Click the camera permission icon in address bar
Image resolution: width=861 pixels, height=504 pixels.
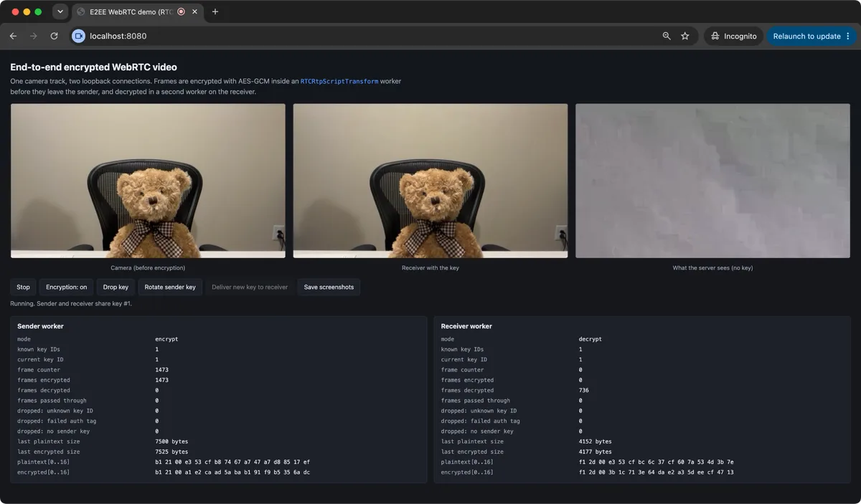click(x=78, y=36)
